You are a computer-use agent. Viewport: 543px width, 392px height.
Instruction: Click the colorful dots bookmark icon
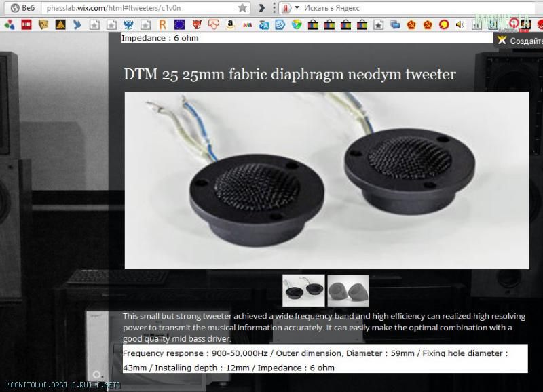(10, 24)
